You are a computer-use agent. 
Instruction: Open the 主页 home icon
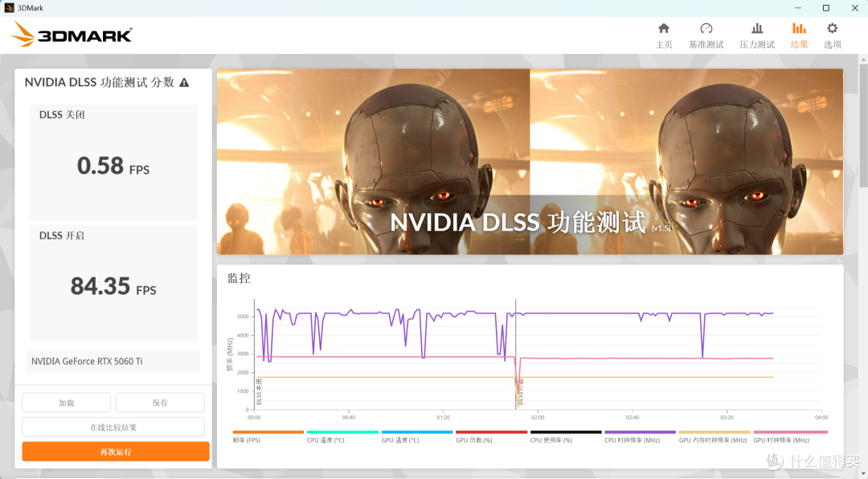[664, 28]
